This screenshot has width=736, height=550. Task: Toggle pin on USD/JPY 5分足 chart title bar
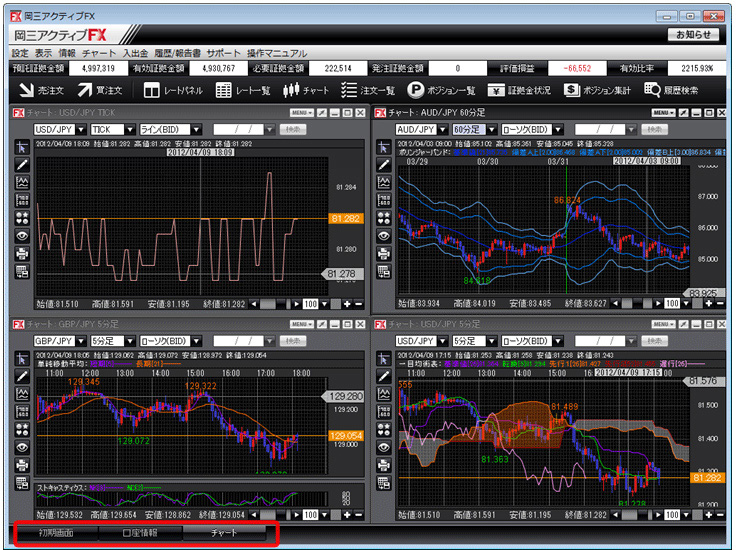[683, 325]
